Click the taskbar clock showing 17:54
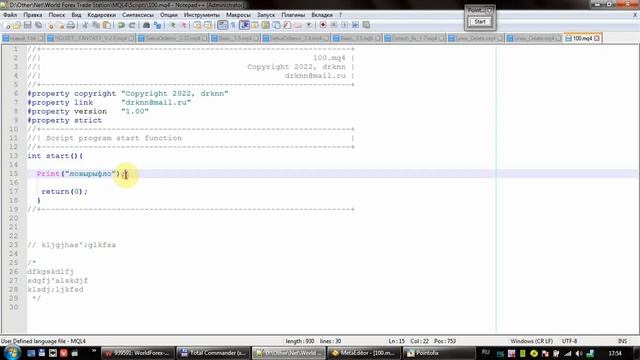 coord(615,353)
